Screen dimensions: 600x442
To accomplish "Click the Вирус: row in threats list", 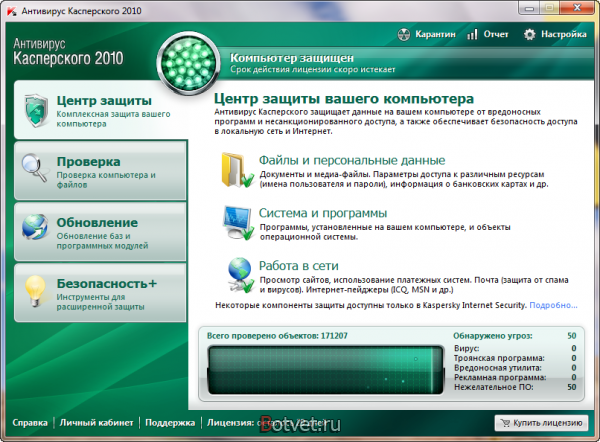I will pos(515,348).
